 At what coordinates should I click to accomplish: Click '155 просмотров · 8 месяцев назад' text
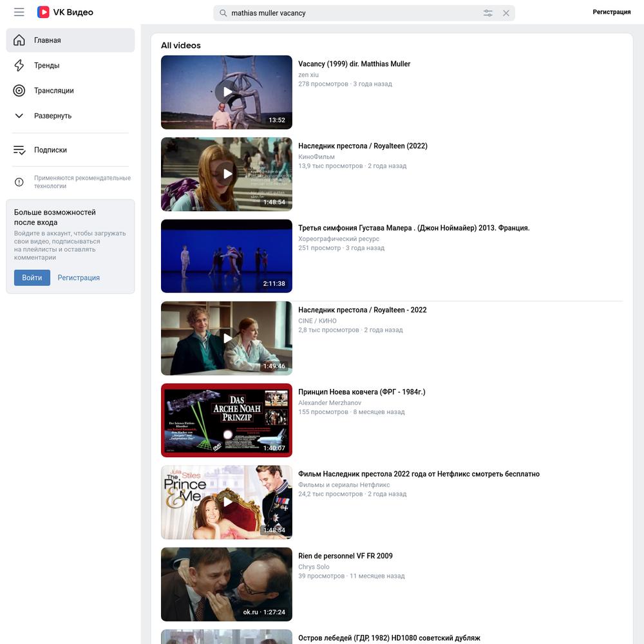[352, 412]
